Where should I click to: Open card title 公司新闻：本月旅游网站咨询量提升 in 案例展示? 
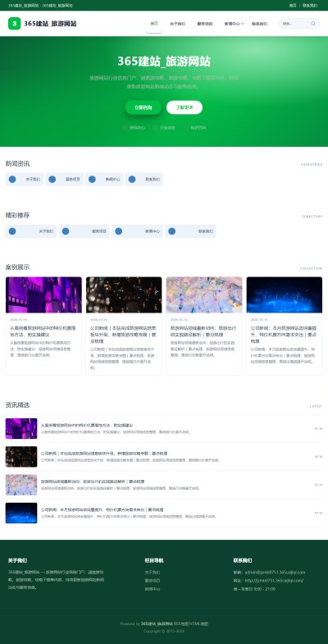[x=284, y=335]
